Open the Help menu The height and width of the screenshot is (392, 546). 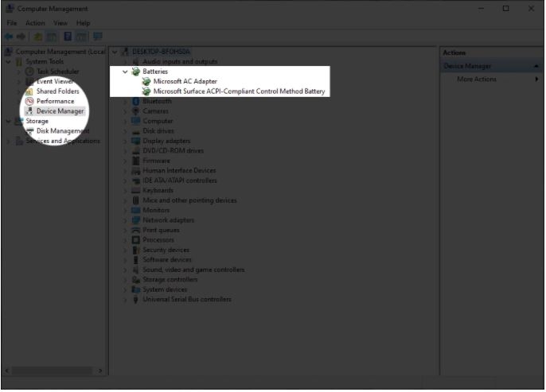[x=84, y=23]
